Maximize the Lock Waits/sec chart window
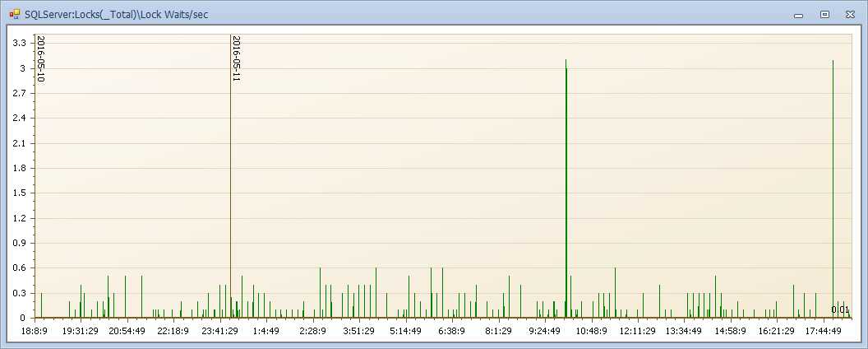The width and height of the screenshot is (868, 349). coord(824,14)
